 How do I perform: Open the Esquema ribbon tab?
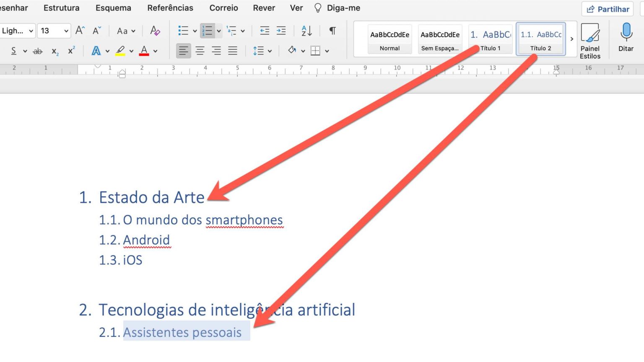pos(113,8)
